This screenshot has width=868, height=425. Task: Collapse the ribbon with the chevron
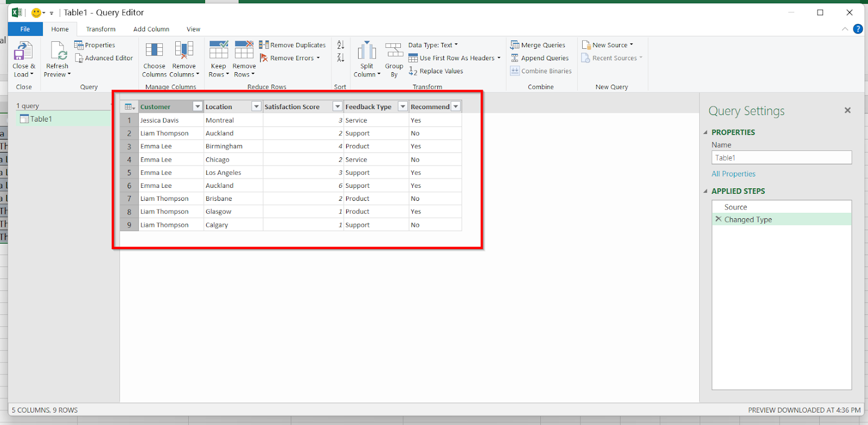coord(845,29)
